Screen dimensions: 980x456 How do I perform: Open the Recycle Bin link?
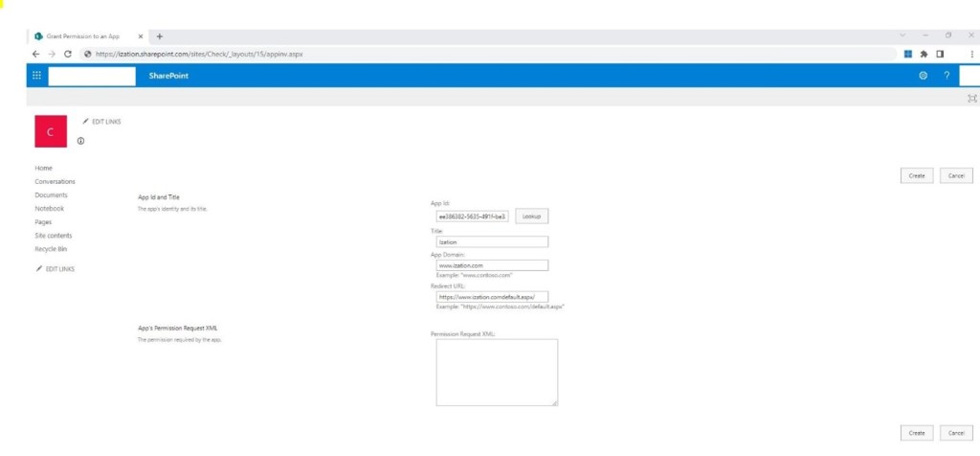[51, 248]
